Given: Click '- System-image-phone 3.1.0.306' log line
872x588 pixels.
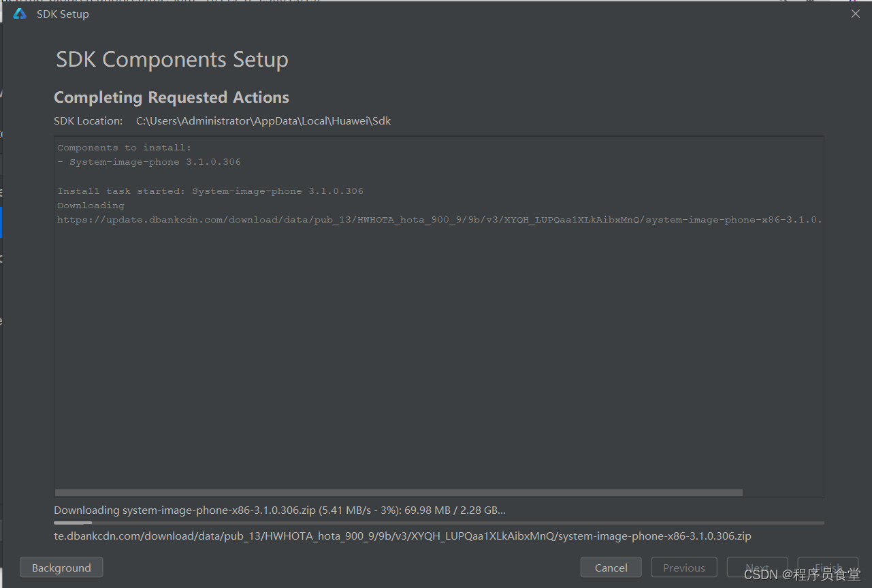Looking at the screenshot, I should pyautogui.click(x=149, y=162).
